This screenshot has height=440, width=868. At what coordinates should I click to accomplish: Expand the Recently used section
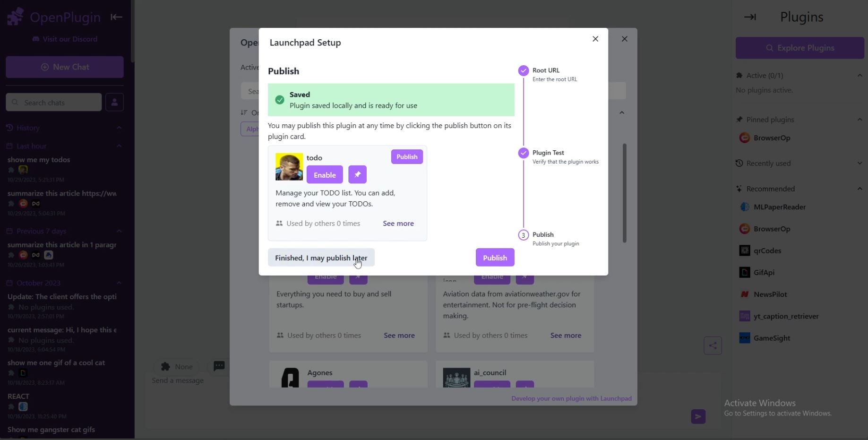tap(859, 163)
